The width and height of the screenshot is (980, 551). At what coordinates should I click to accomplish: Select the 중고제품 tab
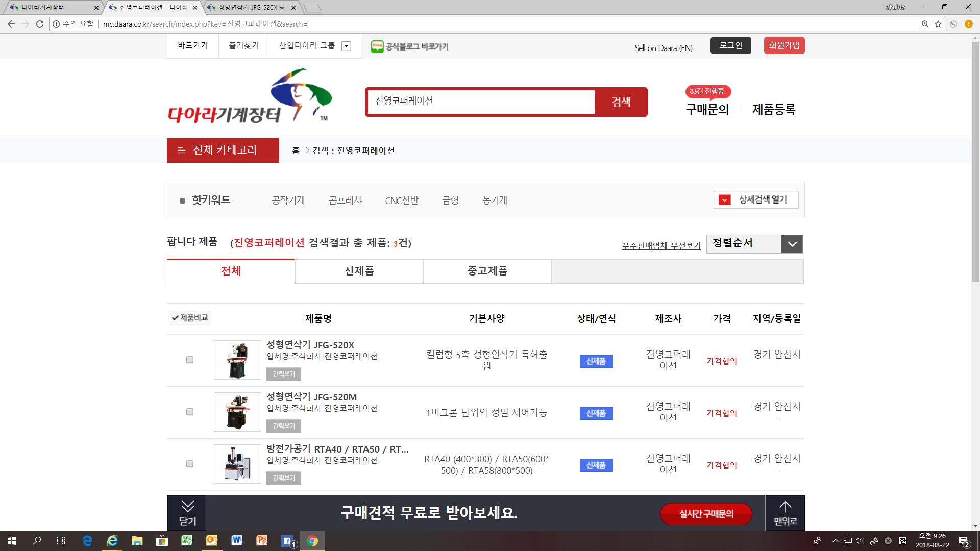click(x=487, y=271)
